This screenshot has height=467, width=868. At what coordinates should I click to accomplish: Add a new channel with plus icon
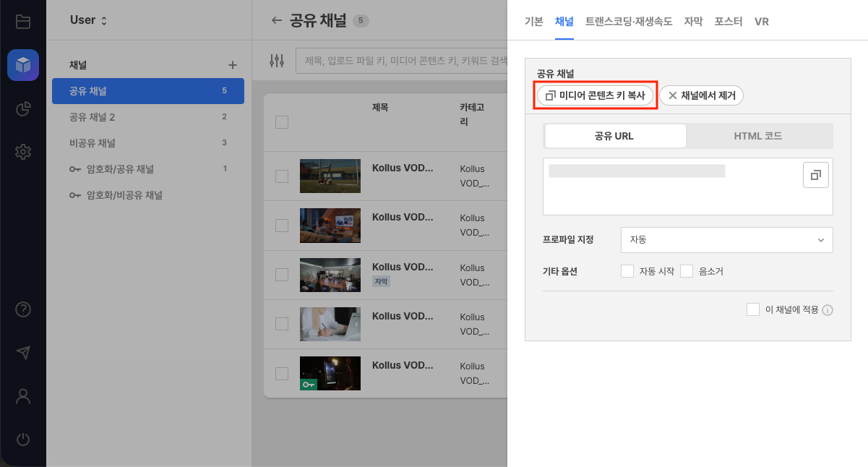[233, 65]
